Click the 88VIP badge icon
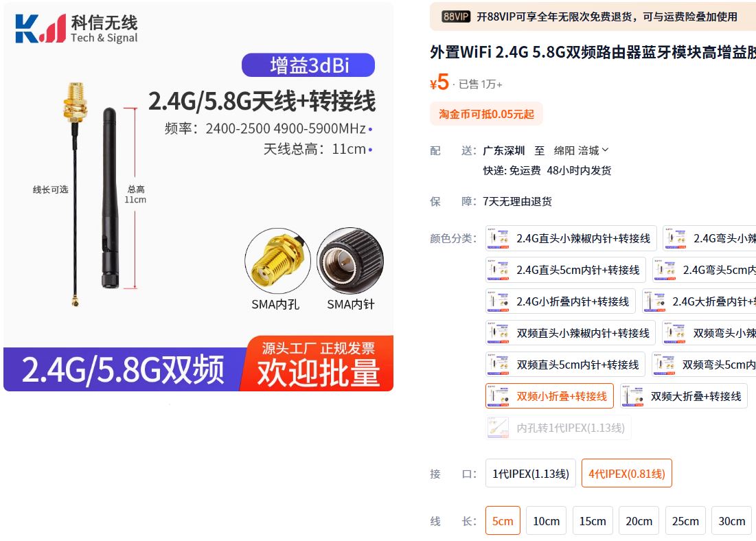Image resolution: width=756 pixels, height=541 pixels. [455, 16]
